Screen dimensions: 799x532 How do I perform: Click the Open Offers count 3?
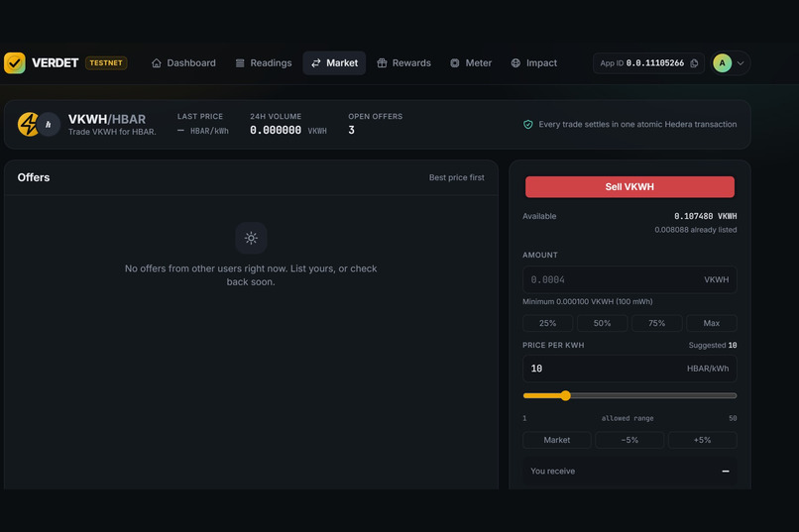tap(351, 131)
